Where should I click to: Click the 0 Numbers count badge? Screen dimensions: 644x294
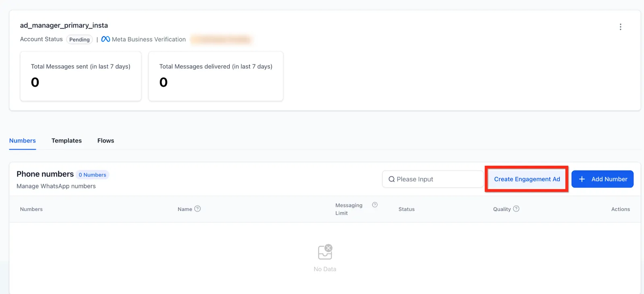(92, 175)
